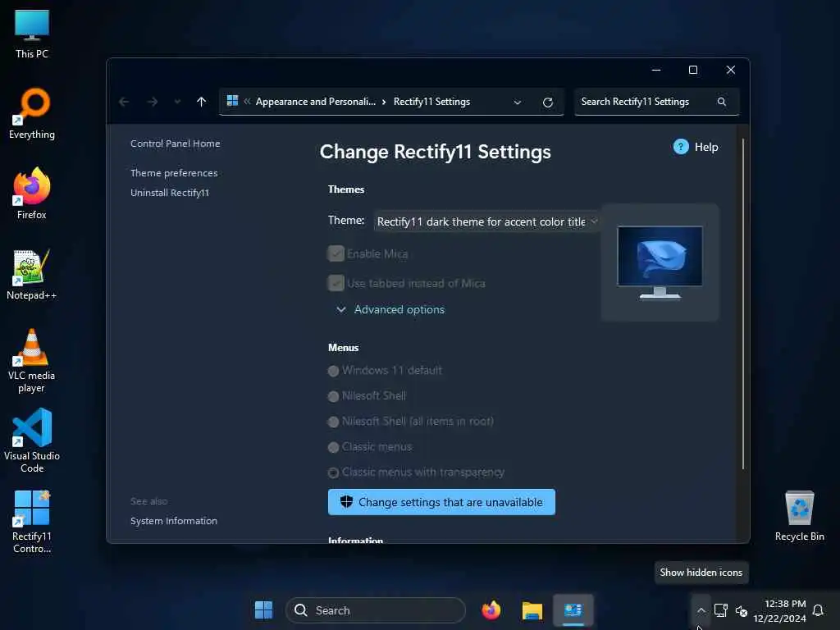The width and height of the screenshot is (840, 630).
Task: Open File Explorer from the taskbar
Action: 532,610
